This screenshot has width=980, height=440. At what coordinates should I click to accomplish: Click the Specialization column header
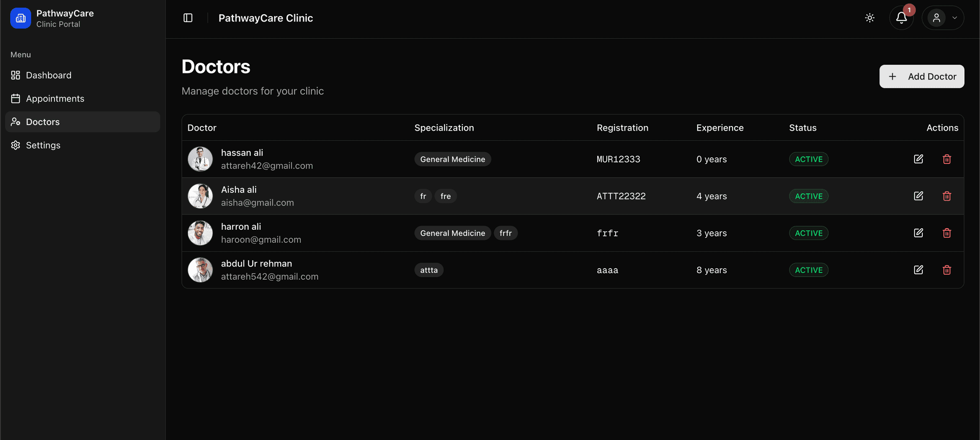[444, 128]
